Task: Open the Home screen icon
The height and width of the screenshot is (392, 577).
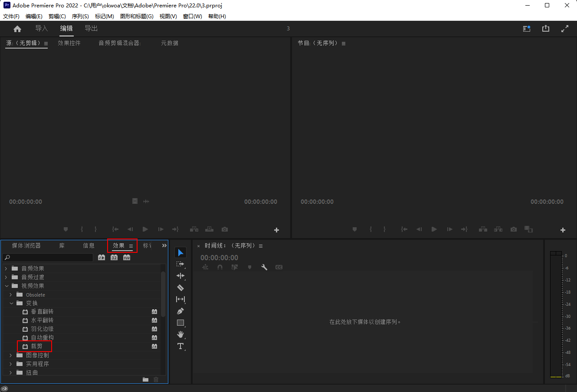Action: tap(17, 29)
